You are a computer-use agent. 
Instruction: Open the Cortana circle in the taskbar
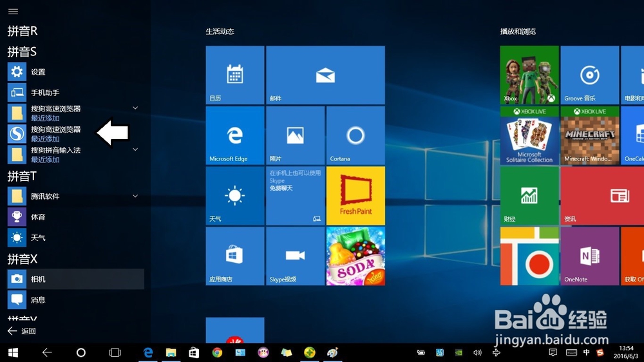tap(81, 352)
